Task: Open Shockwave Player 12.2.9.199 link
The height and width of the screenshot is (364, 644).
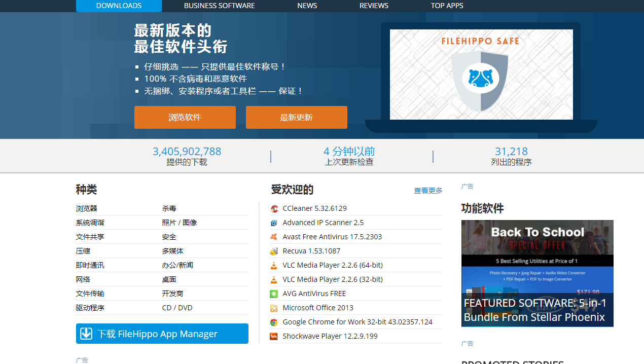Action: pyautogui.click(x=330, y=336)
